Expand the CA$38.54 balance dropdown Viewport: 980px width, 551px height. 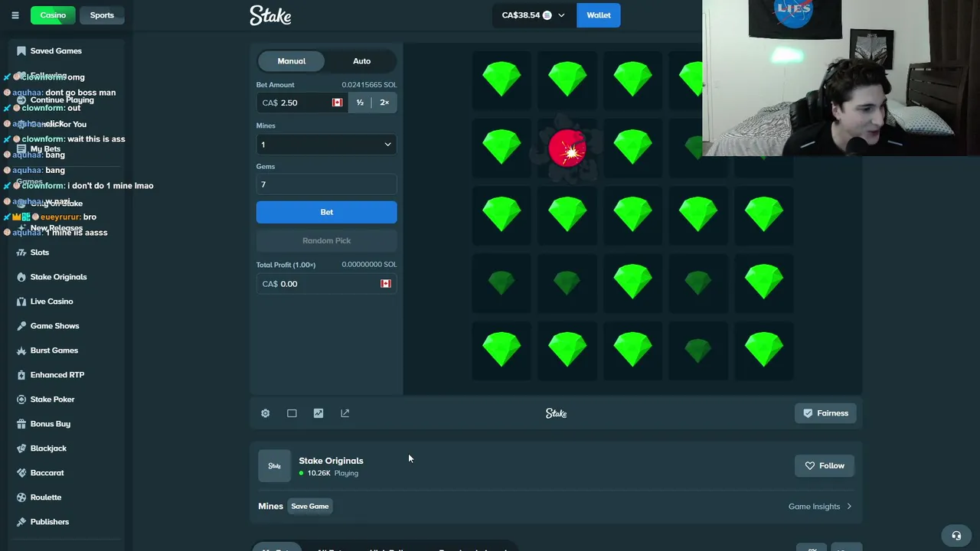(x=533, y=15)
